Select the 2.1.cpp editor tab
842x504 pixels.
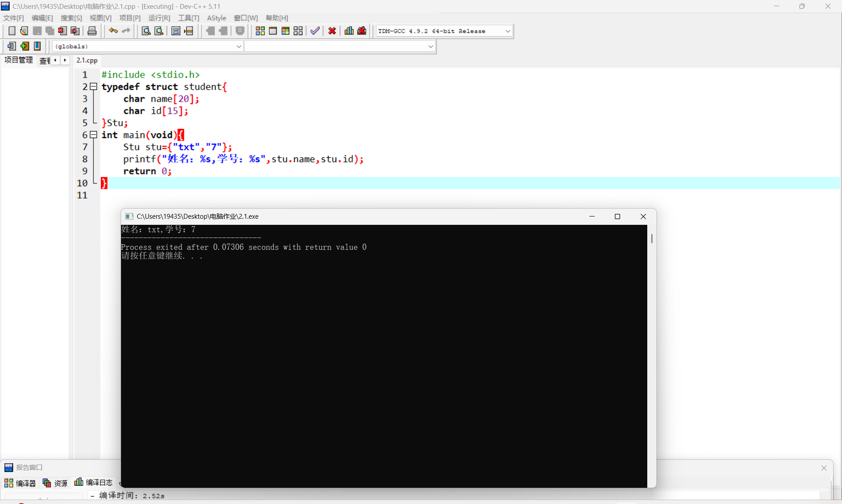tap(87, 60)
